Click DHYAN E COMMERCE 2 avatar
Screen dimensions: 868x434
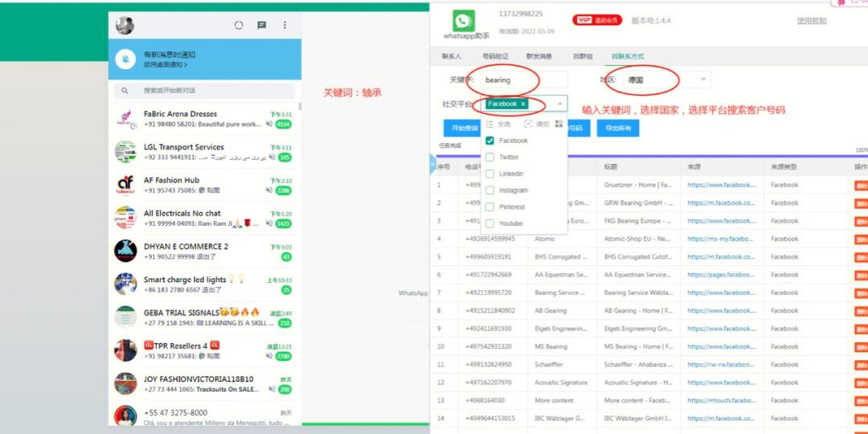coord(125,251)
